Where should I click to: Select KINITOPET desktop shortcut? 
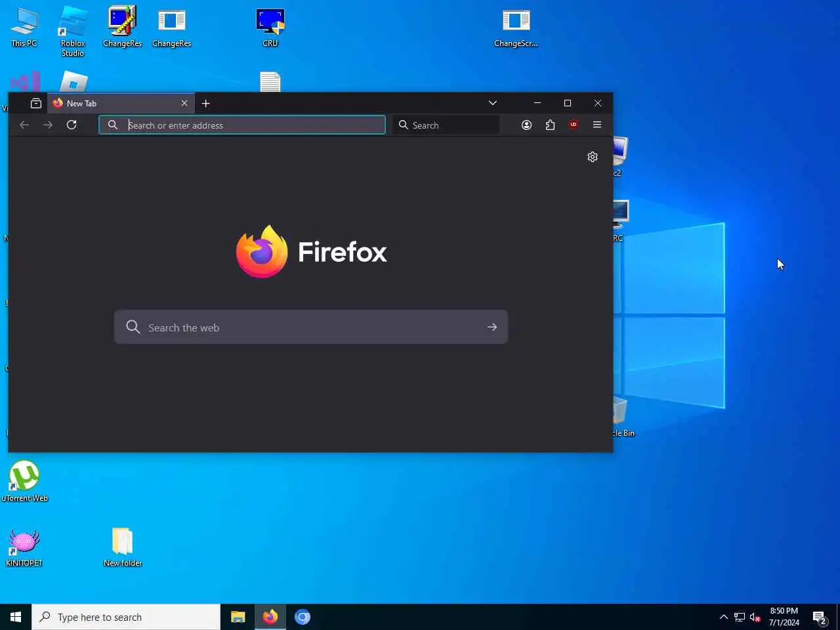(x=24, y=547)
